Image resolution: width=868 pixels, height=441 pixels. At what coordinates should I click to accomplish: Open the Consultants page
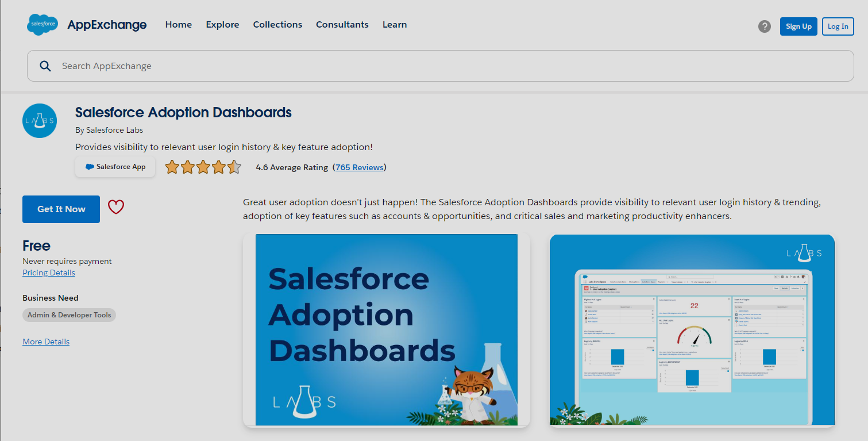[x=342, y=25]
